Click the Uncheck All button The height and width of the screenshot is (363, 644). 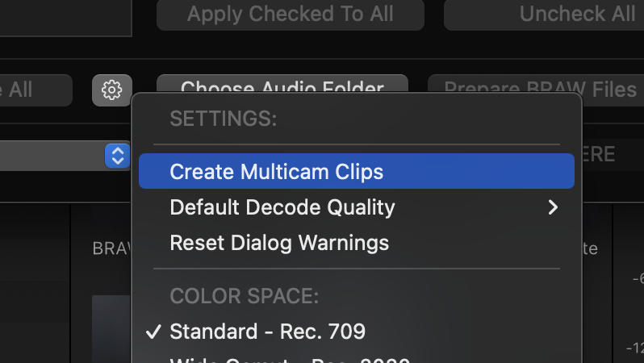click(x=544, y=14)
